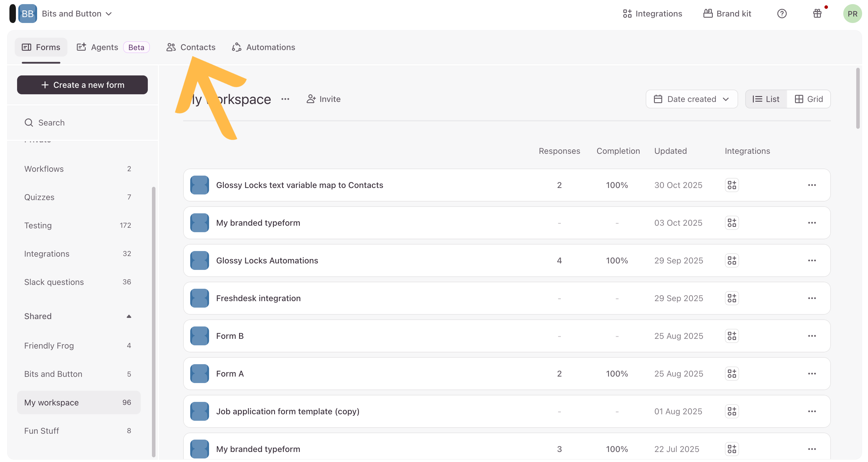This screenshot has width=868, height=462.
Task: Click Invite link next to workspace
Action: [324, 99]
